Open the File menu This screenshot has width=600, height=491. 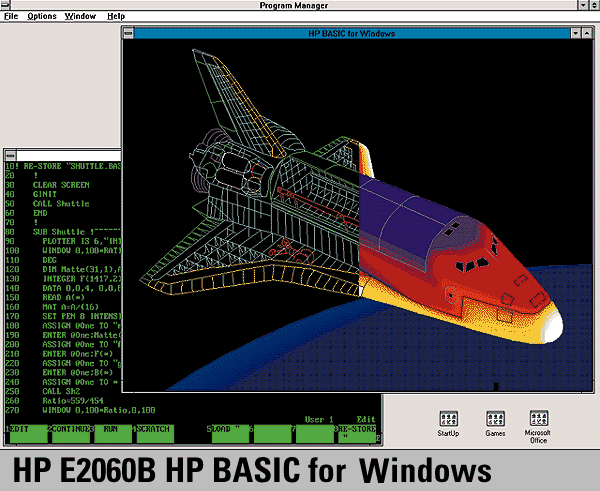(x=10, y=17)
